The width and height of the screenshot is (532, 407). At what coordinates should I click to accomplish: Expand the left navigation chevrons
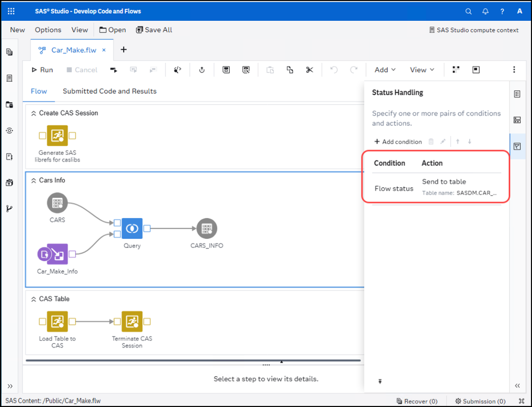(10, 386)
